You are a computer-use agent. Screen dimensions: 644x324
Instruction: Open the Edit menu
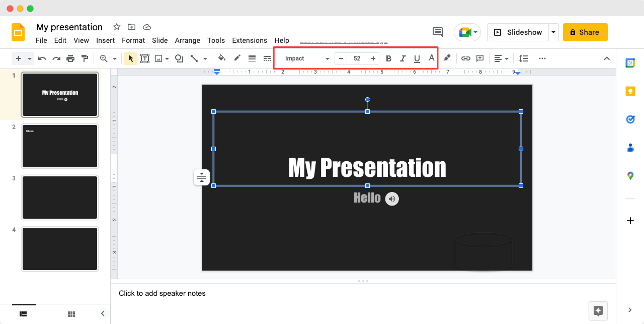pyautogui.click(x=60, y=40)
